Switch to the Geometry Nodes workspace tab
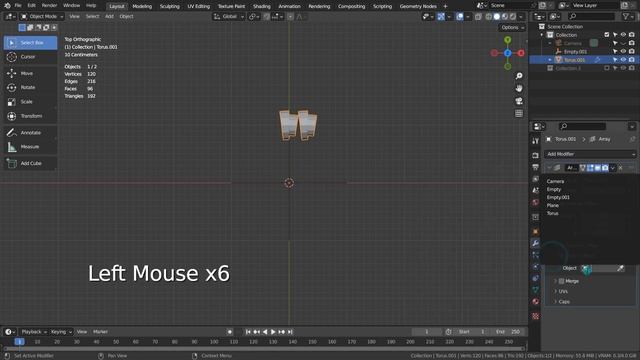 (418, 6)
